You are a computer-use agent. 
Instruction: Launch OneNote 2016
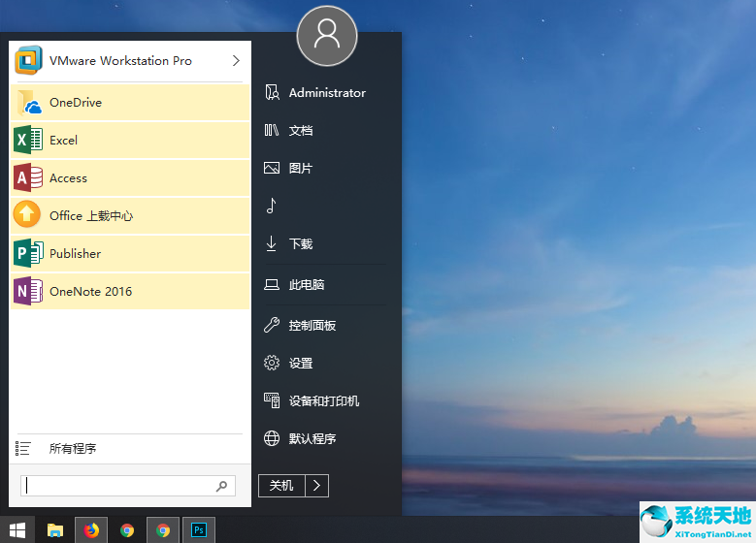pyautogui.click(x=90, y=292)
